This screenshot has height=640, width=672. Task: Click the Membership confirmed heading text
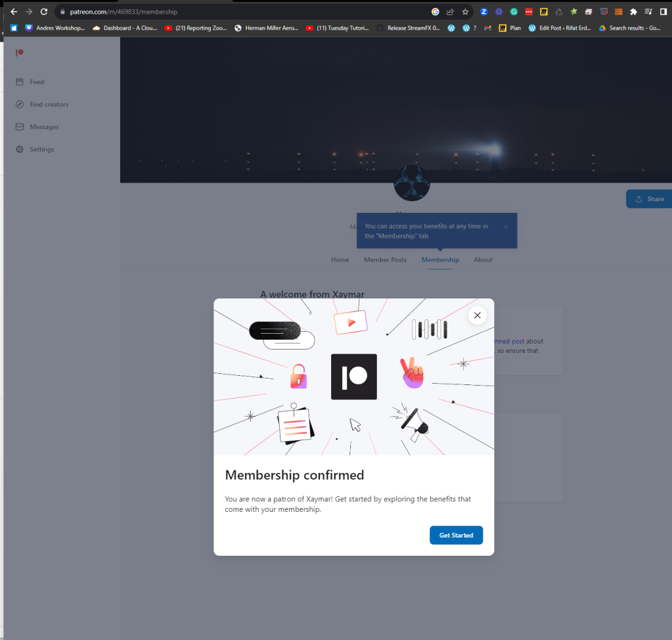tap(294, 475)
